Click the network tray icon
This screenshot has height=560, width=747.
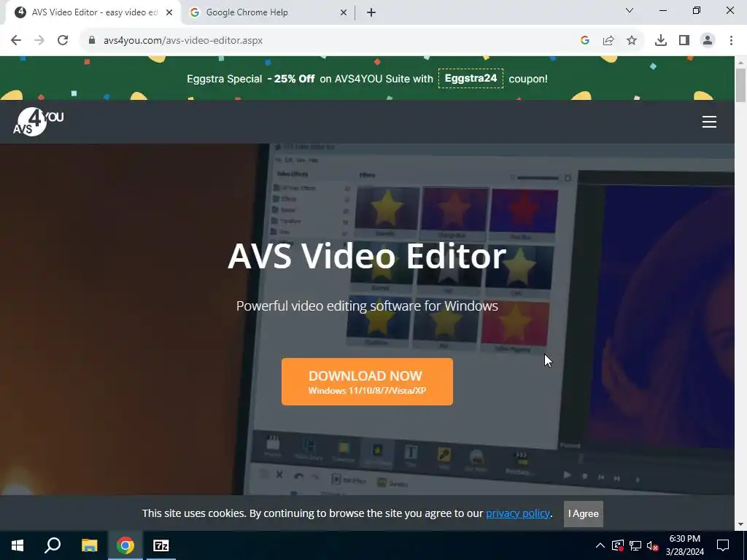(635, 545)
